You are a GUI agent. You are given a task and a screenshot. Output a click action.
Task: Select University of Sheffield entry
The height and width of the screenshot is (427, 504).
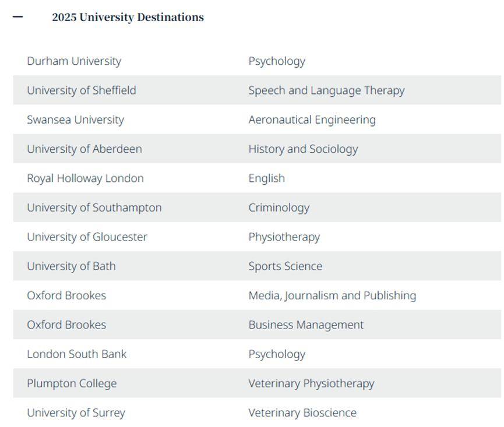(82, 90)
